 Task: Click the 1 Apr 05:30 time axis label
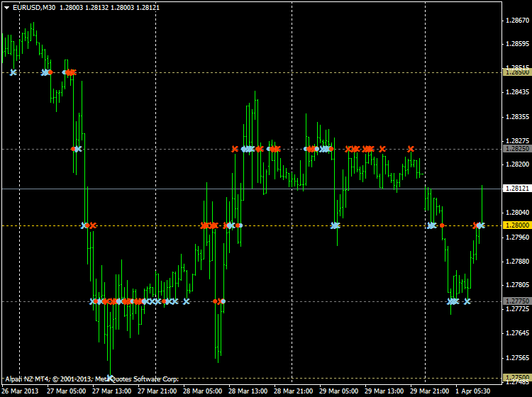tap(472, 391)
